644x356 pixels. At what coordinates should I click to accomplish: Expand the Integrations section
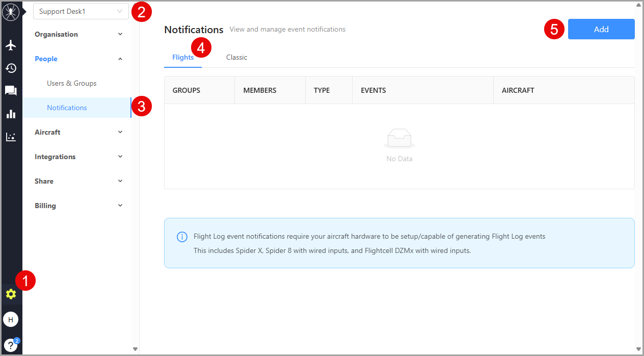78,157
